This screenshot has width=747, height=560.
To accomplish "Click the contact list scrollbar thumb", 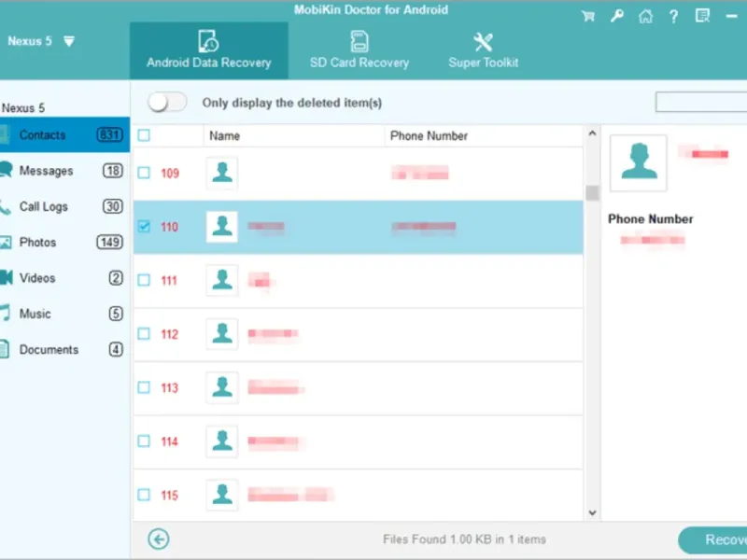I will coord(592,193).
